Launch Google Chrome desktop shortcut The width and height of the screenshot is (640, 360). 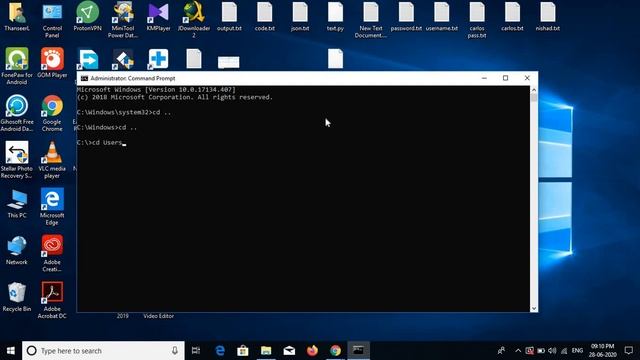(x=52, y=113)
